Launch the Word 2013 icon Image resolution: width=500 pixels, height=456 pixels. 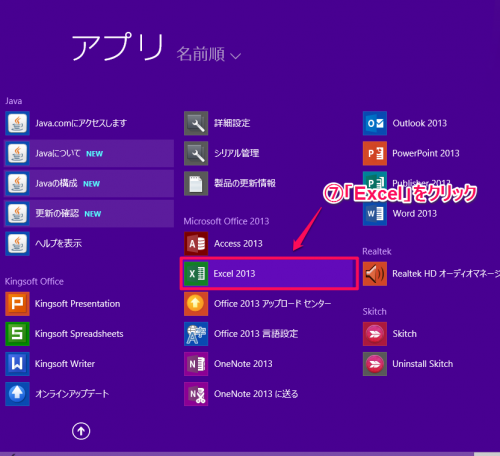pos(375,214)
